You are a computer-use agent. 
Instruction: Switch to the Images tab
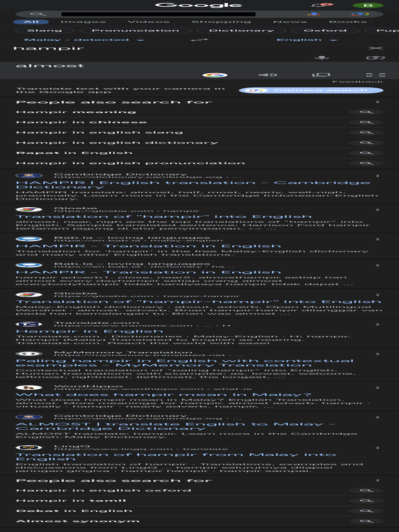coord(83,22)
